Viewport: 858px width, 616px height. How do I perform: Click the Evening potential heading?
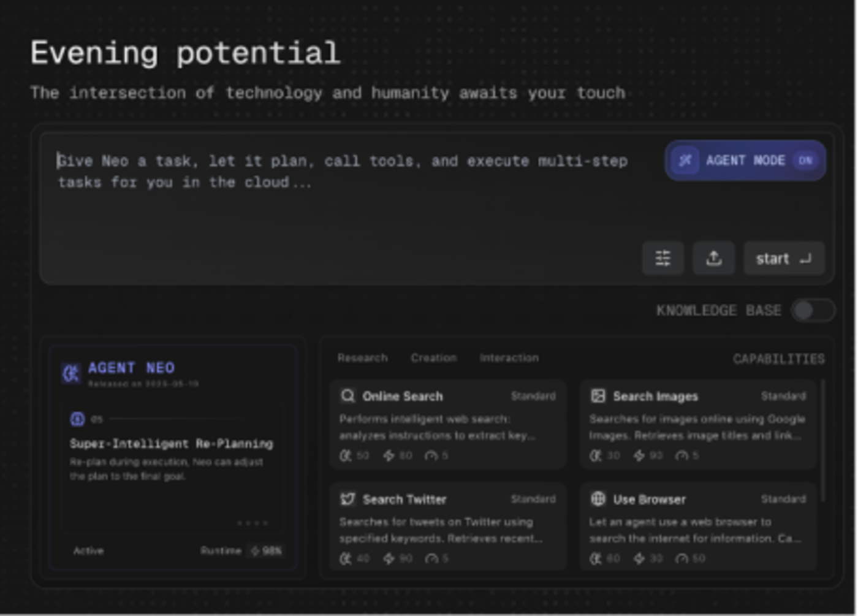pyautogui.click(x=185, y=53)
